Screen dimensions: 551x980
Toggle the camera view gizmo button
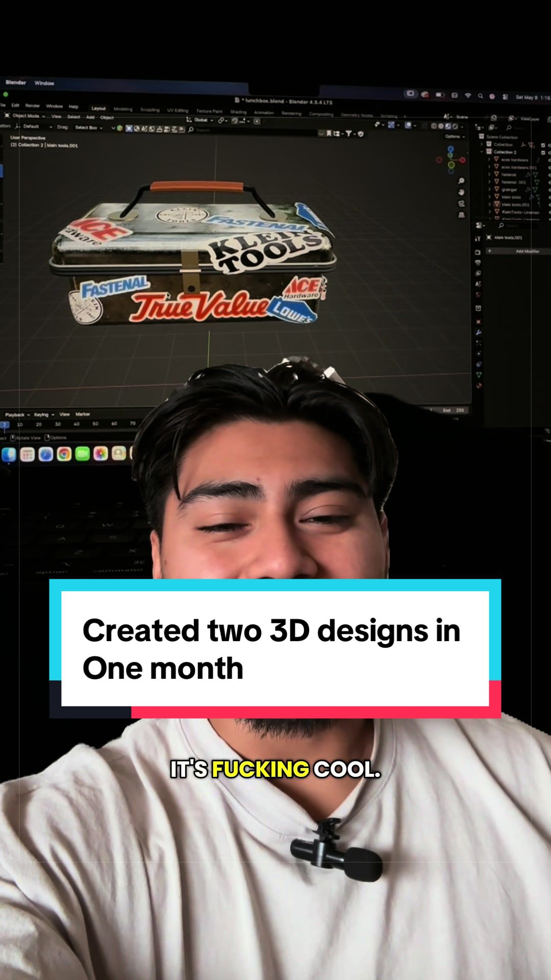(461, 203)
